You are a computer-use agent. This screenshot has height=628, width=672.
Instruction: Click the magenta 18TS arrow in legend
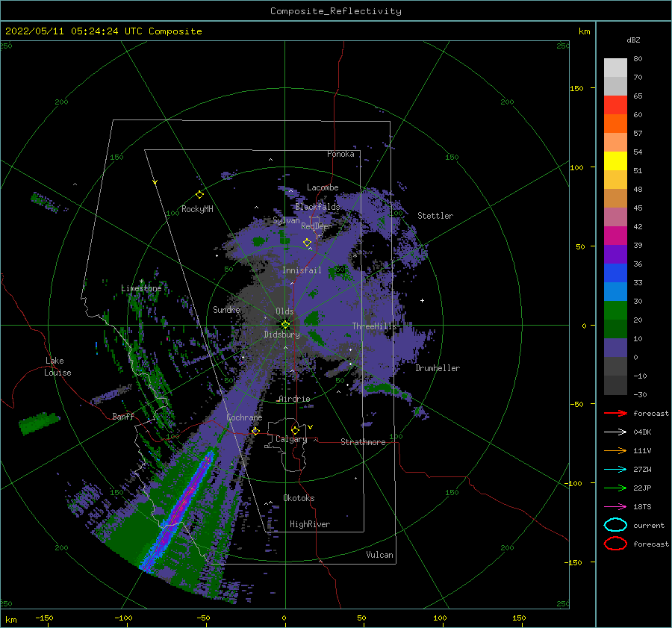tap(615, 507)
